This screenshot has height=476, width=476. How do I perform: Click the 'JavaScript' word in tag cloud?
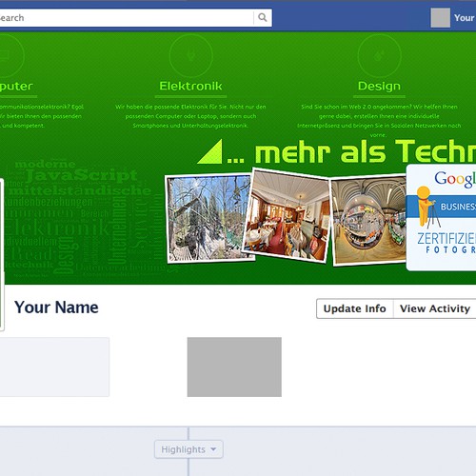pos(82,175)
